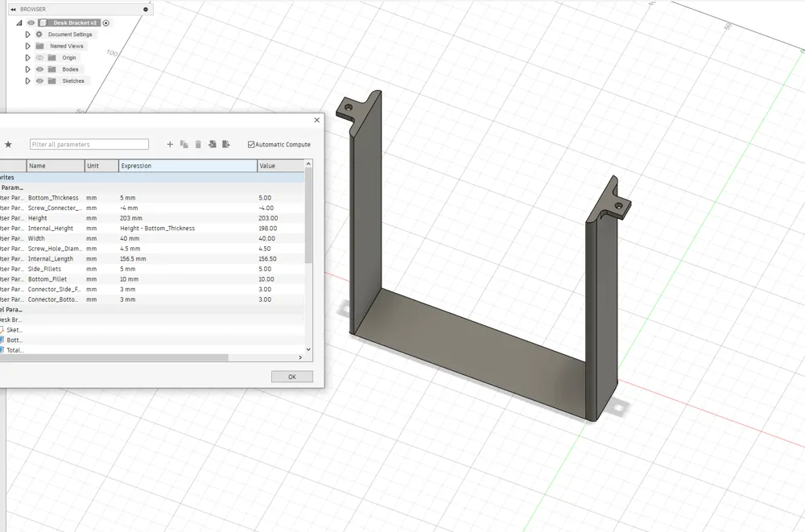The width and height of the screenshot is (805, 532).
Task: Add a new user parameter with plus icon
Action: pyautogui.click(x=170, y=144)
